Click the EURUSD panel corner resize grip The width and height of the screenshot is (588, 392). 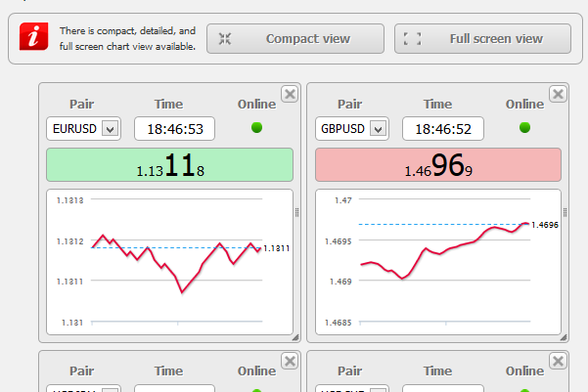295,337
